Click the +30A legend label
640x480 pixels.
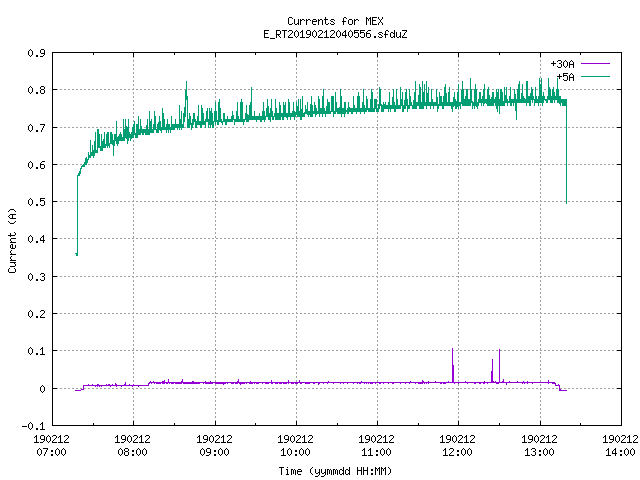[562, 64]
